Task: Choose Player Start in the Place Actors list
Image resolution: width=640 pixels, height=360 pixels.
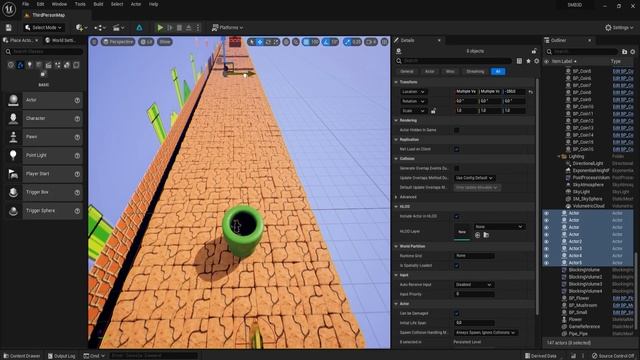Action: [44, 174]
